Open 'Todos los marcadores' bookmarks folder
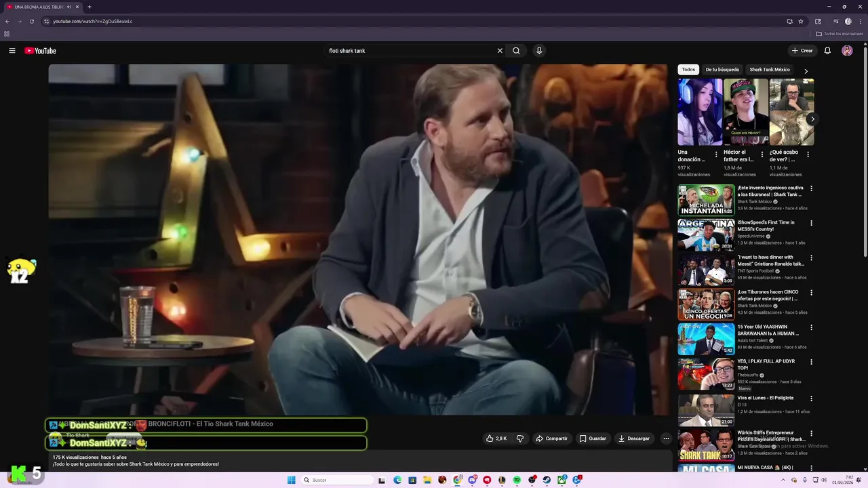Screen dimensions: 868x488 click(x=840, y=34)
